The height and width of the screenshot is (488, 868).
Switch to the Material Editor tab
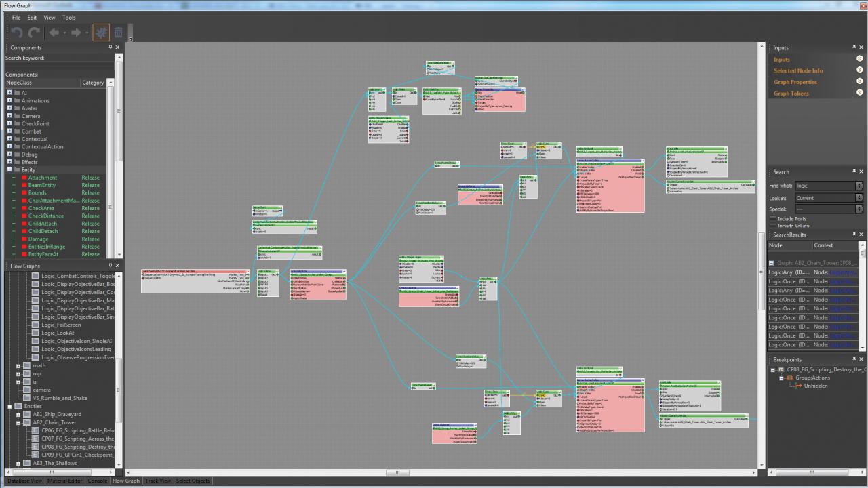tap(65, 481)
